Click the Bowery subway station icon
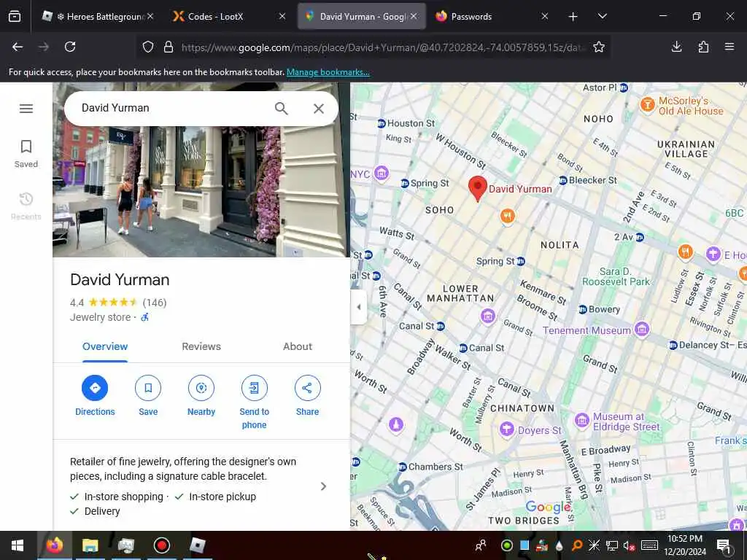Image resolution: width=747 pixels, height=560 pixels. point(583,309)
